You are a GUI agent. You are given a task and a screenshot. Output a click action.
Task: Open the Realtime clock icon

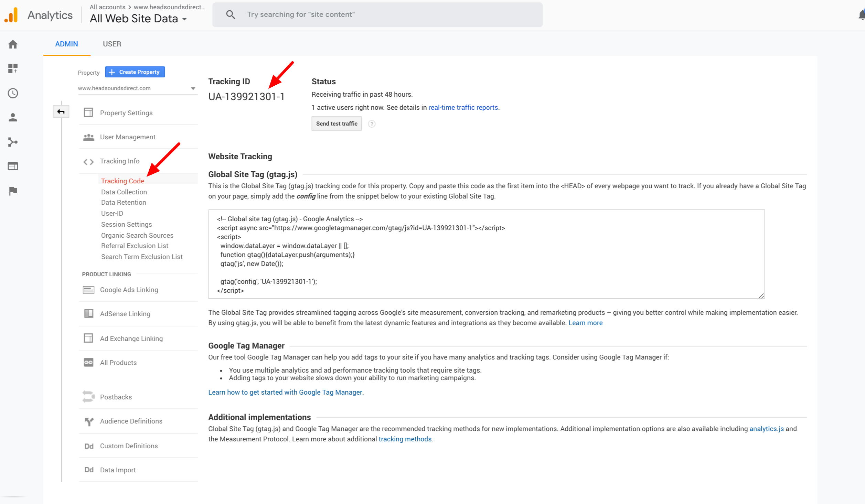pyautogui.click(x=13, y=93)
